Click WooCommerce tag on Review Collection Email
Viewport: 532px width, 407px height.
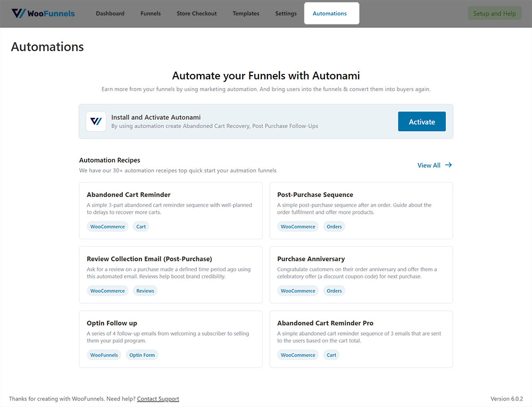coord(107,290)
